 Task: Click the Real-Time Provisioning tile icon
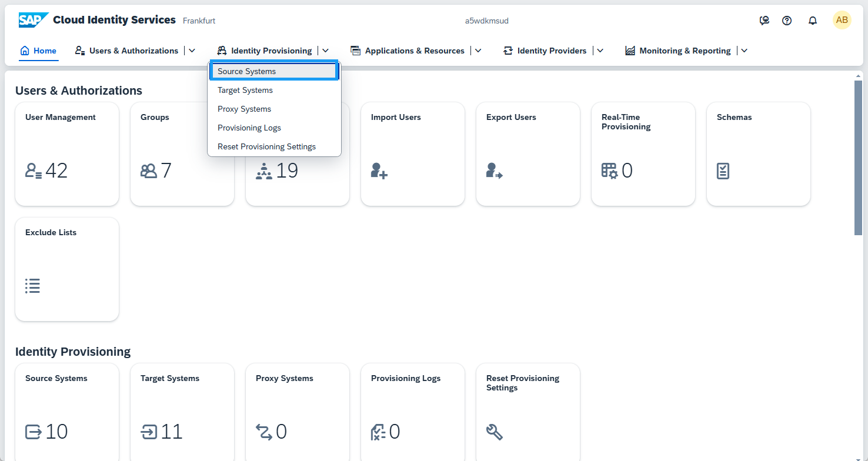click(610, 171)
